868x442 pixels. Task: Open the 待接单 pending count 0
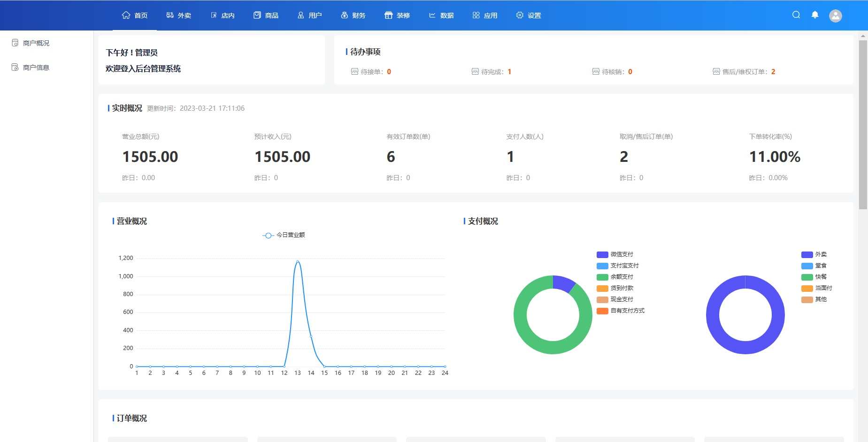tap(389, 72)
